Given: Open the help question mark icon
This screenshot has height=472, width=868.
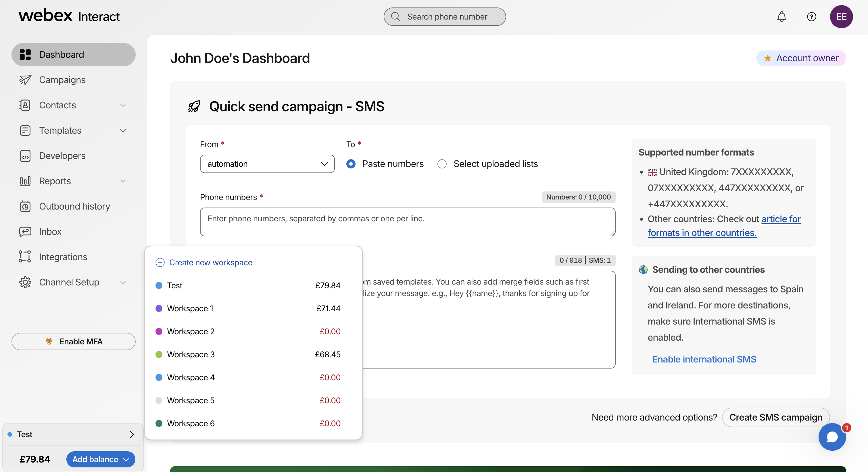Looking at the screenshot, I should coord(811,16).
